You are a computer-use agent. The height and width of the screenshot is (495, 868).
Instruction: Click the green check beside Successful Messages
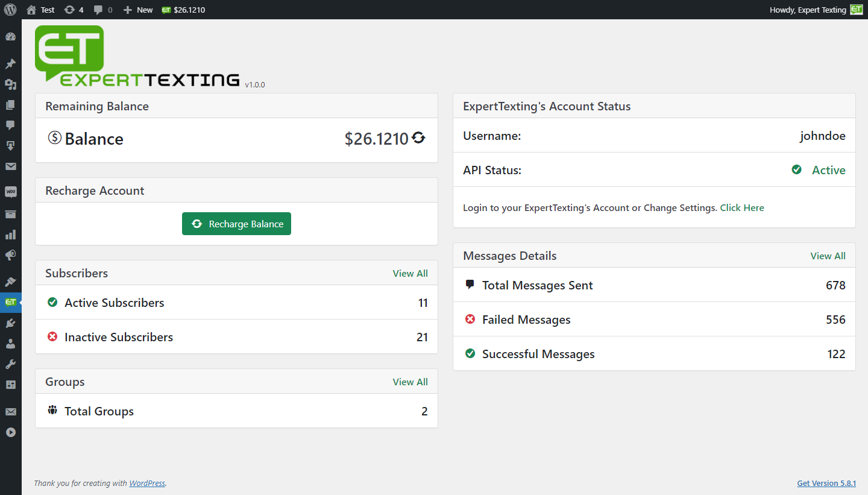[470, 353]
